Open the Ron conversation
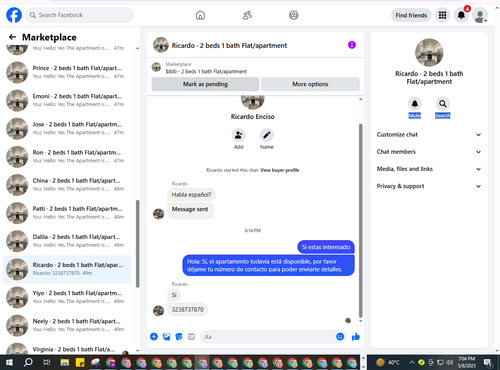 point(67,156)
